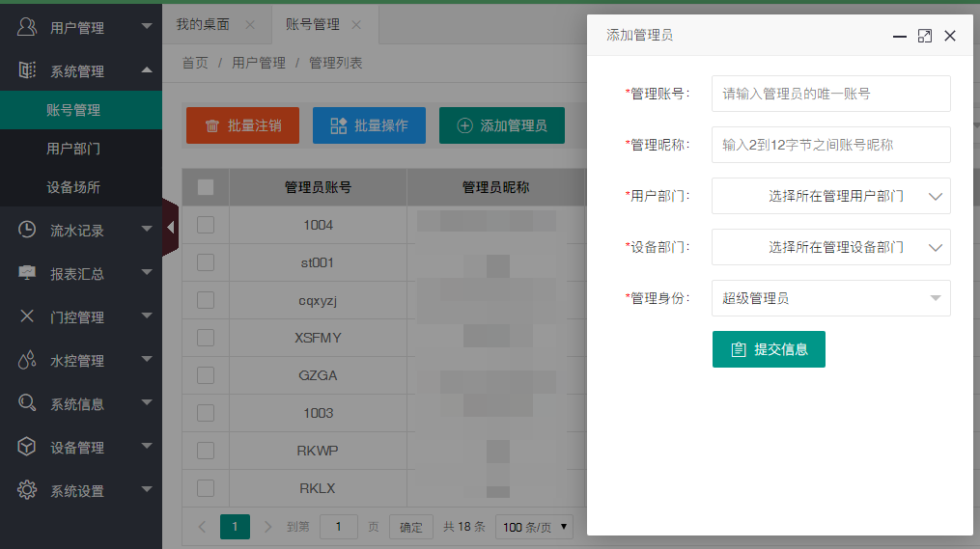The width and height of the screenshot is (980, 549).
Task: Click the XSFMY account cell
Action: point(318,338)
